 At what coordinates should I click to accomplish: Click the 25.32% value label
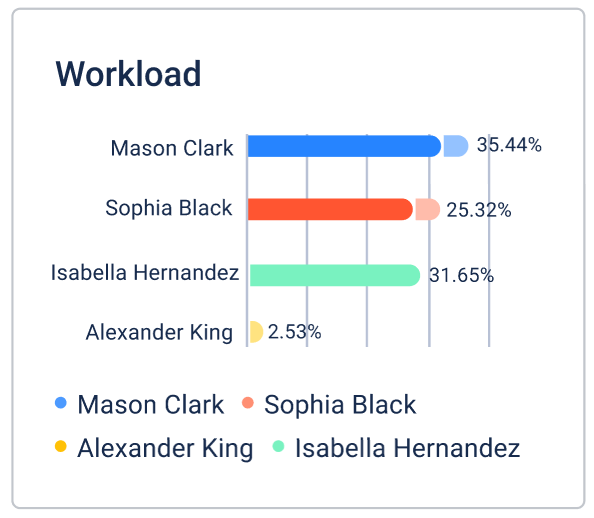479,210
